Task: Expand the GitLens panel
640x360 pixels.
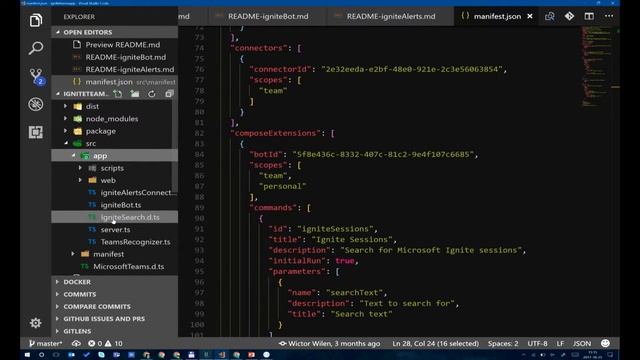Action: [115, 331]
